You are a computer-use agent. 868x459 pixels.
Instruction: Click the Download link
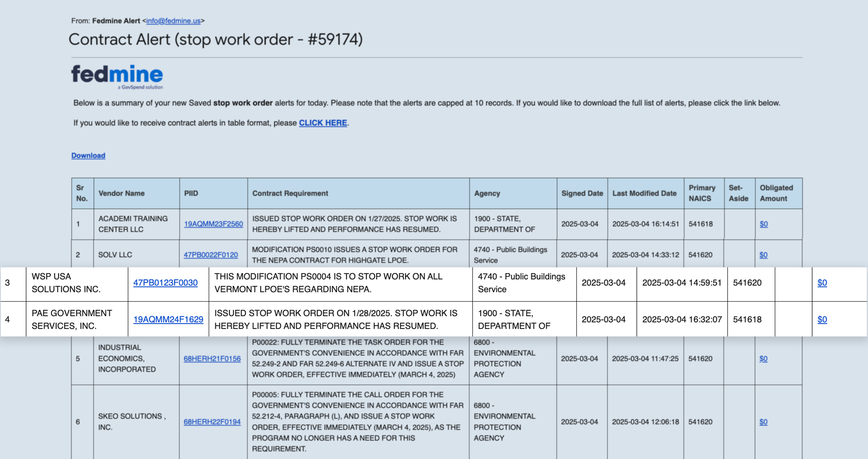(x=88, y=156)
